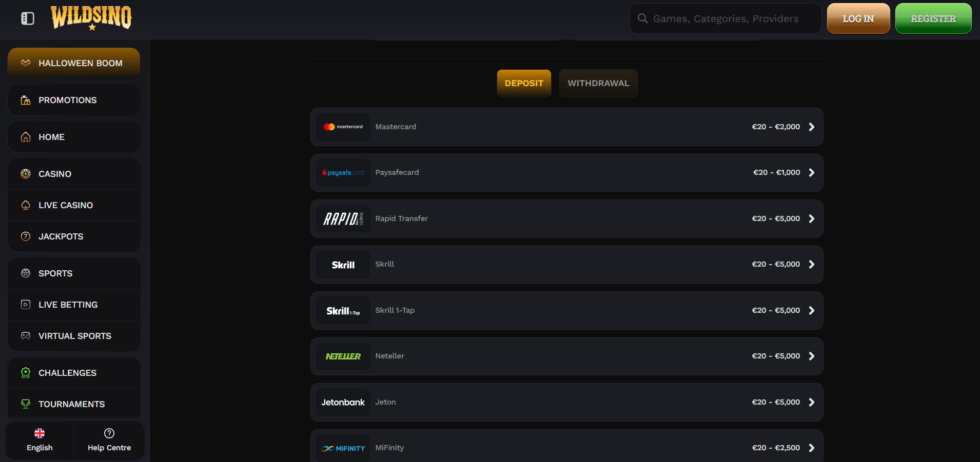Switch to the Withdrawal tab

pyautogui.click(x=598, y=83)
